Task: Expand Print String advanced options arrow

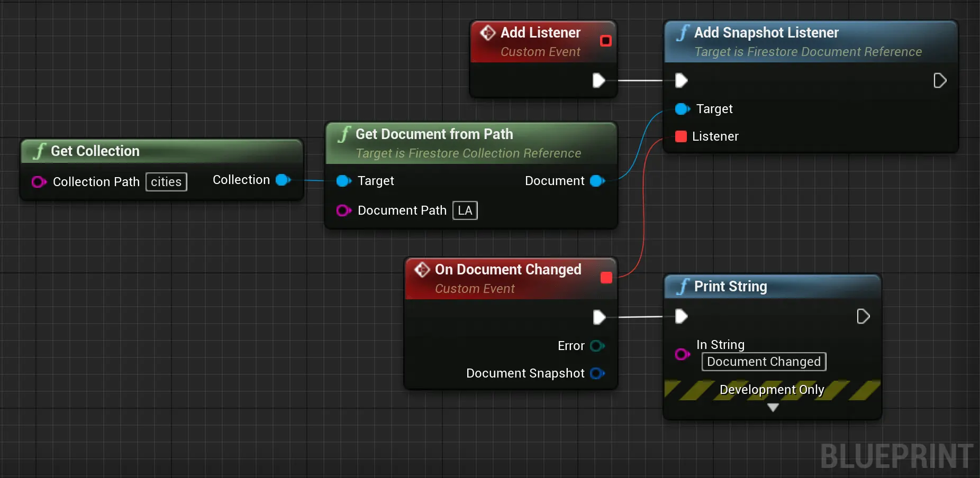Action: pos(773,408)
